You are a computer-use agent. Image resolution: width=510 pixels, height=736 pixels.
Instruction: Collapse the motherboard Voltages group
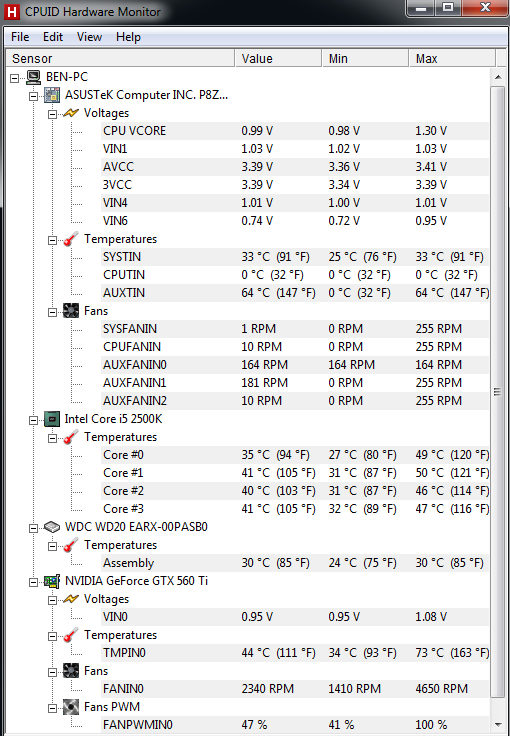click(x=53, y=114)
